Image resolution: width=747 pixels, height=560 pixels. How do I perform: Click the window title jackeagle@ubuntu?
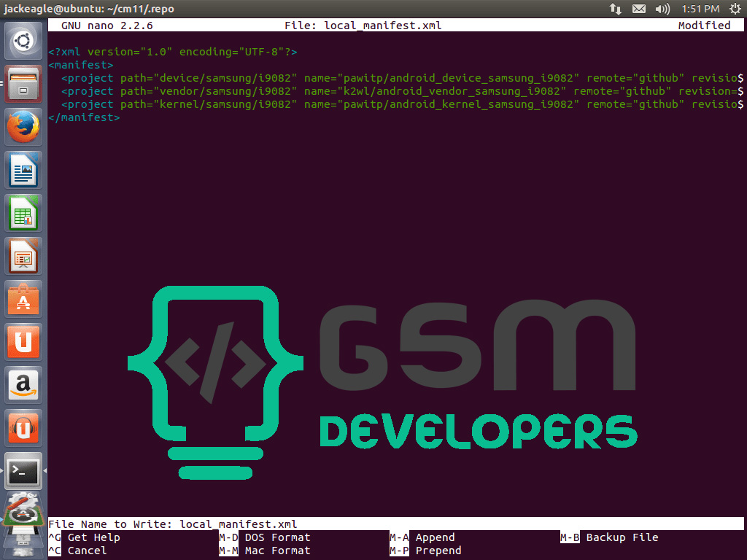coord(88,9)
